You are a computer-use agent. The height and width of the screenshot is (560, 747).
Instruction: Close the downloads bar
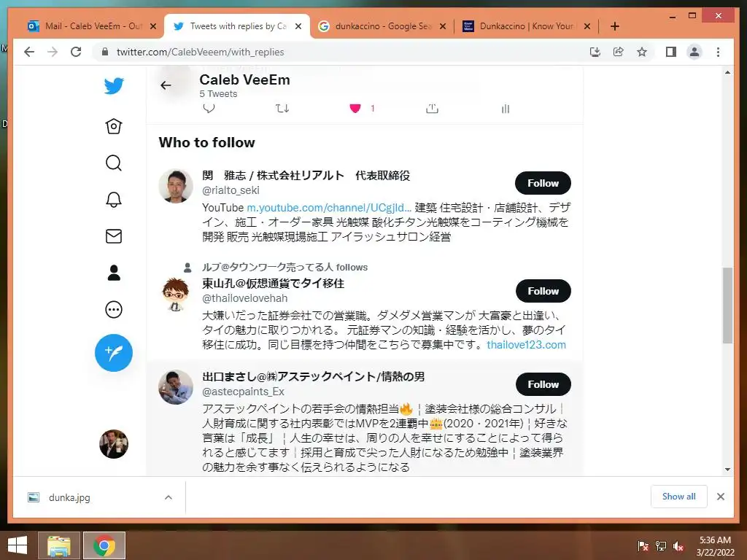pos(720,497)
